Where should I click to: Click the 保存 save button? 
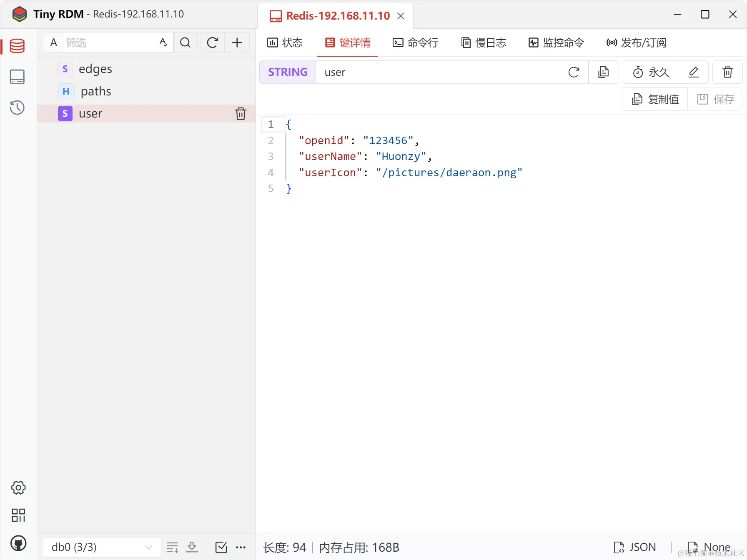point(715,99)
